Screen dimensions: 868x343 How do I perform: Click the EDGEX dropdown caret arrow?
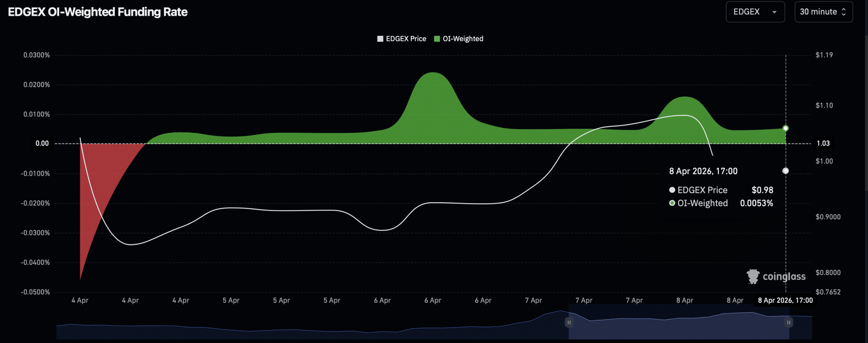tap(774, 12)
